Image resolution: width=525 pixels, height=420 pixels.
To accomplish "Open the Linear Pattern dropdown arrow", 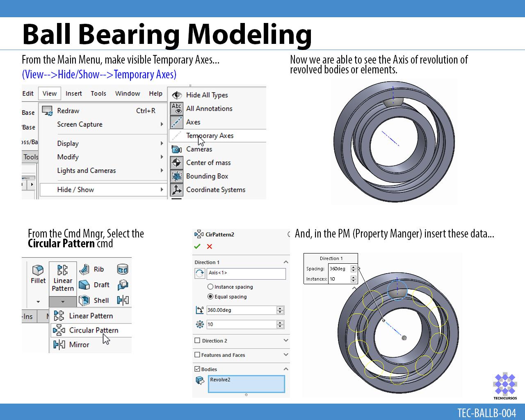I will (63, 302).
